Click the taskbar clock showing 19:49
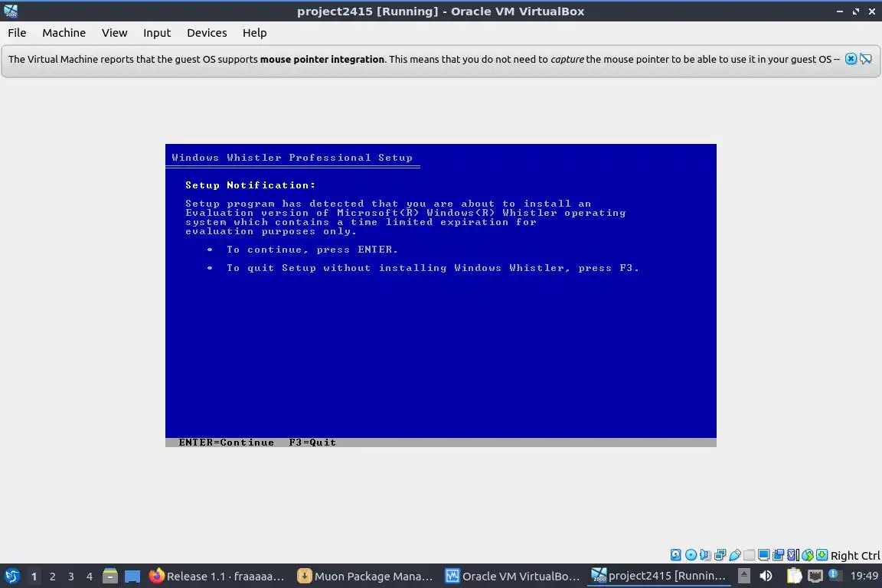The height and width of the screenshot is (588, 882). (864, 577)
